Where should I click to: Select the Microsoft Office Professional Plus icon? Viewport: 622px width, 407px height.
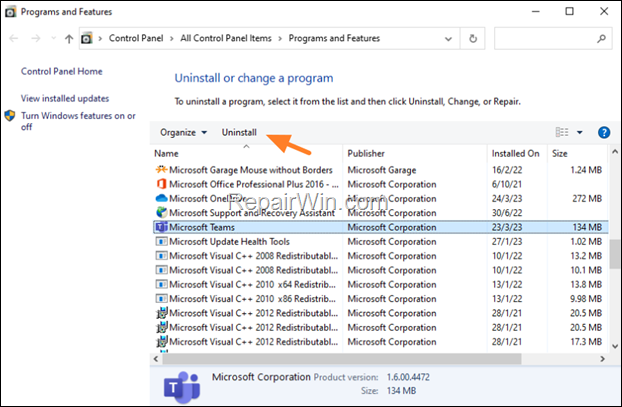click(161, 184)
